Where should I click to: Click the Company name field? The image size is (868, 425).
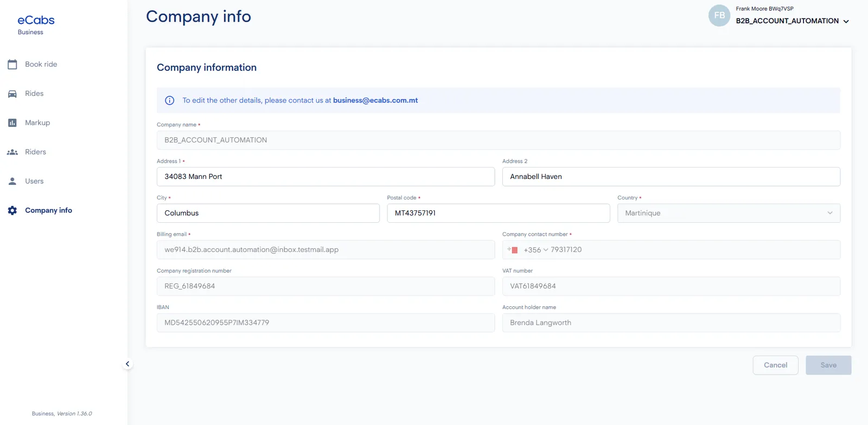499,140
